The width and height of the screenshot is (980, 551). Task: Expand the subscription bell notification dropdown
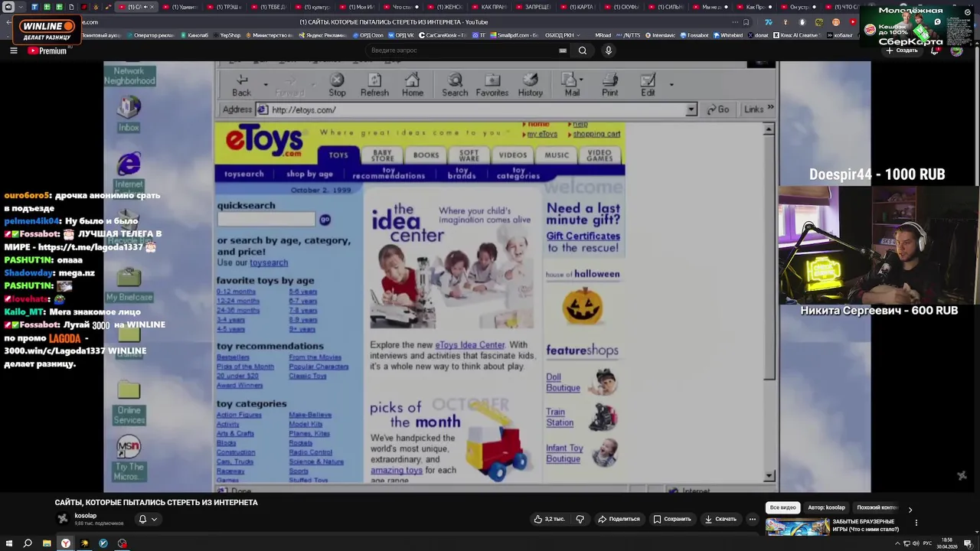click(x=147, y=519)
